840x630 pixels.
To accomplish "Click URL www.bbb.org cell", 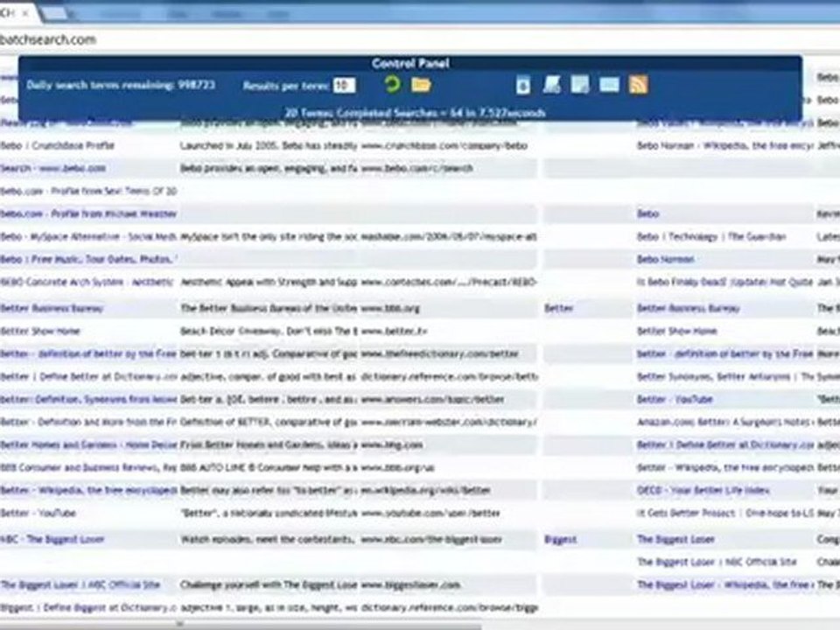I will point(390,308).
